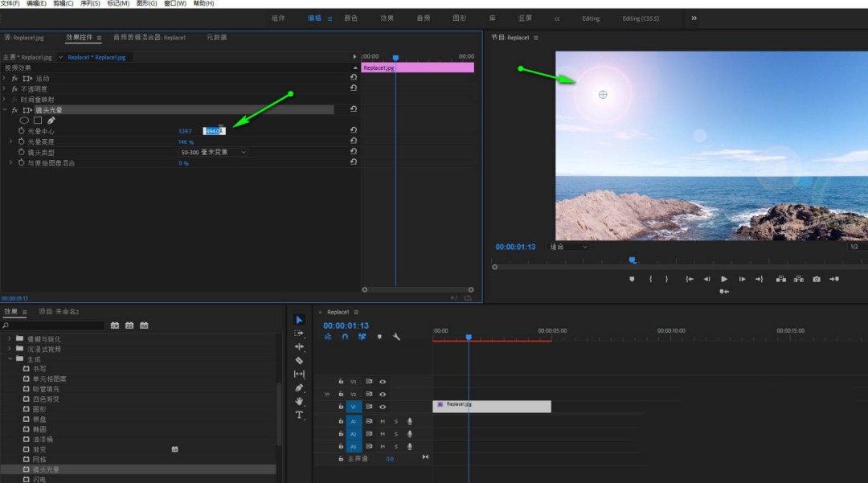Expand the 沉浸式视频 effects folder

(10, 349)
